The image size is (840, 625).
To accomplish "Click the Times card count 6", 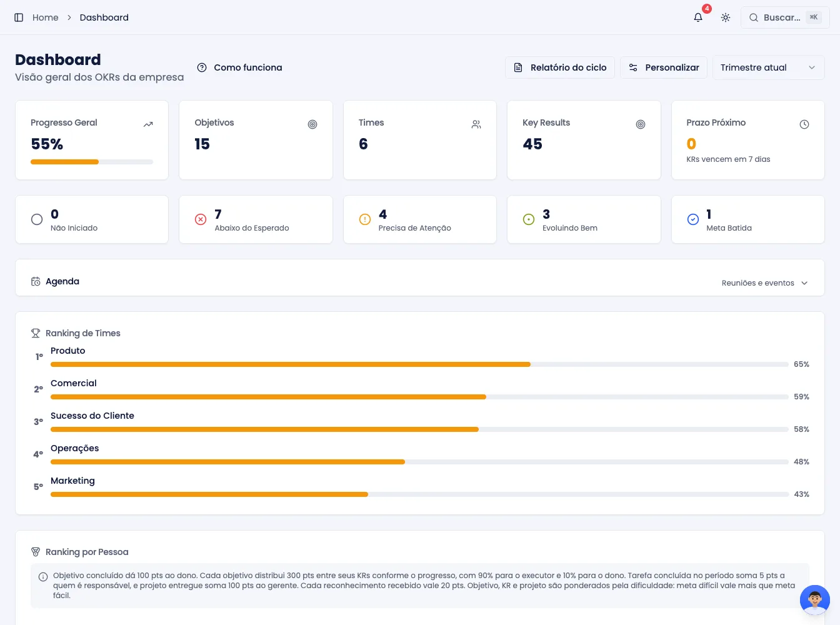I will pos(363,144).
